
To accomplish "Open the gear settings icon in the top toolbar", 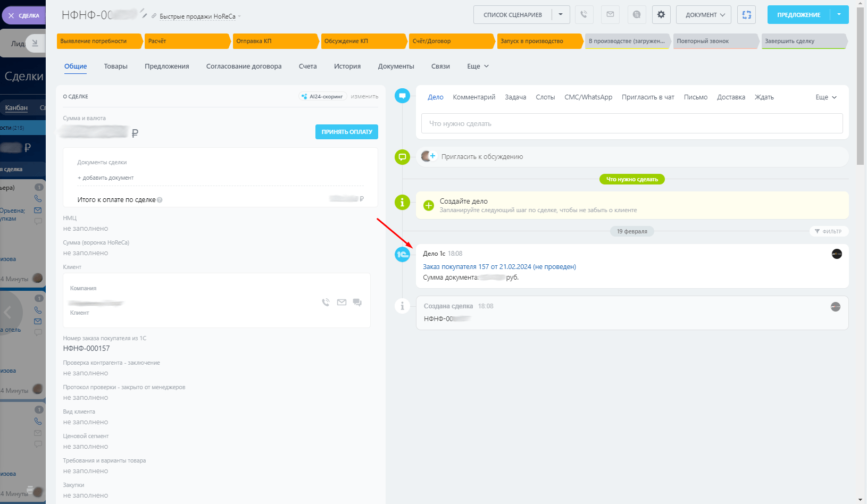I will pos(661,15).
